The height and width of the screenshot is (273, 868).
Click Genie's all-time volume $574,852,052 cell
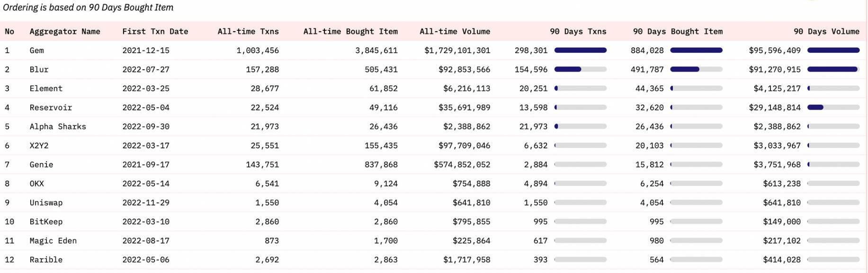(x=462, y=164)
